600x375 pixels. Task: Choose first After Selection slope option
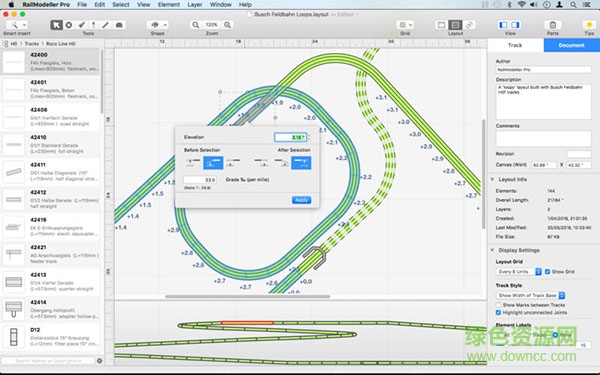[x=261, y=163]
